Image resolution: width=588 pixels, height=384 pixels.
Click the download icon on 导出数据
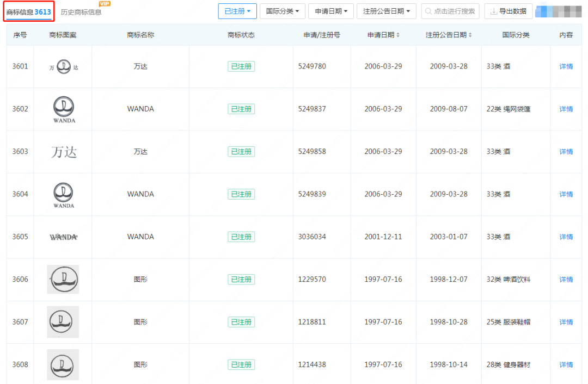tap(493, 11)
